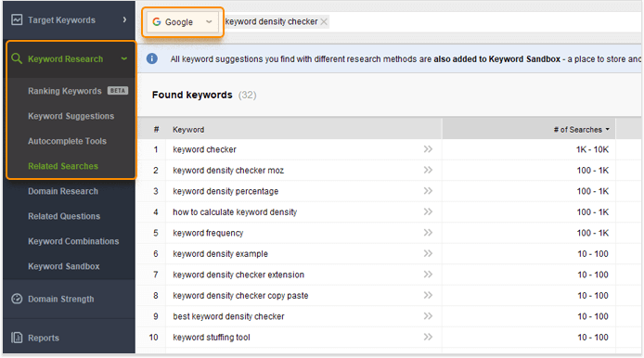Image resolution: width=644 pixels, height=358 pixels.
Task: Click double-arrow icon for 'best keyword density checker'
Action: [428, 316]
